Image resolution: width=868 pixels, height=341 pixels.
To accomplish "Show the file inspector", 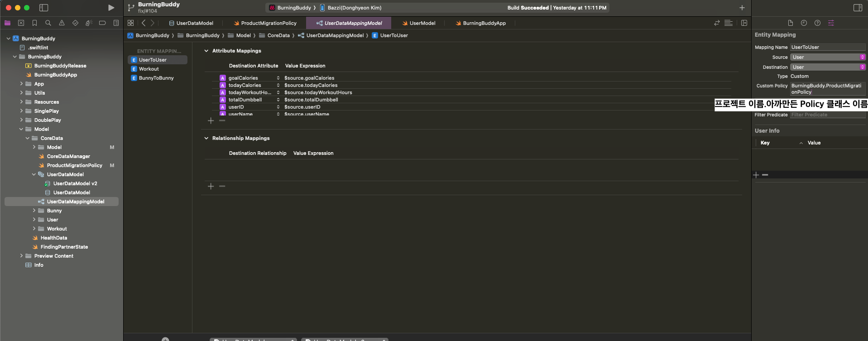I will (790, 23).
